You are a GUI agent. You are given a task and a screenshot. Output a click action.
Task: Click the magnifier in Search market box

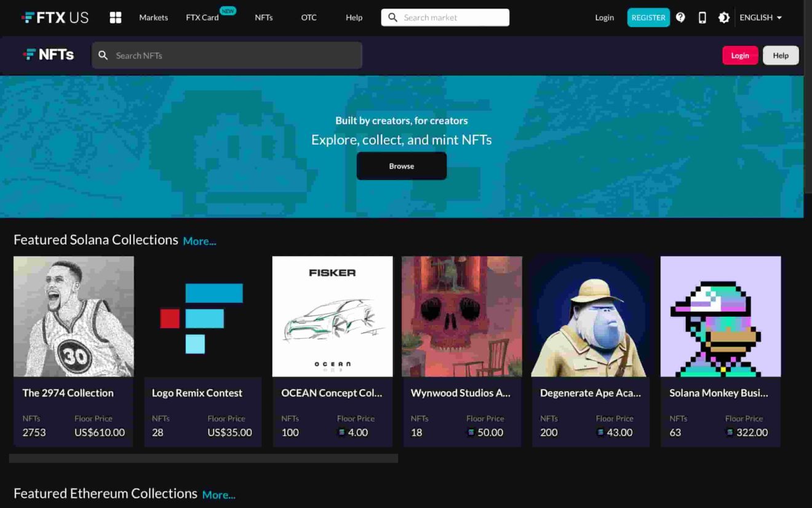pos(392,17)
